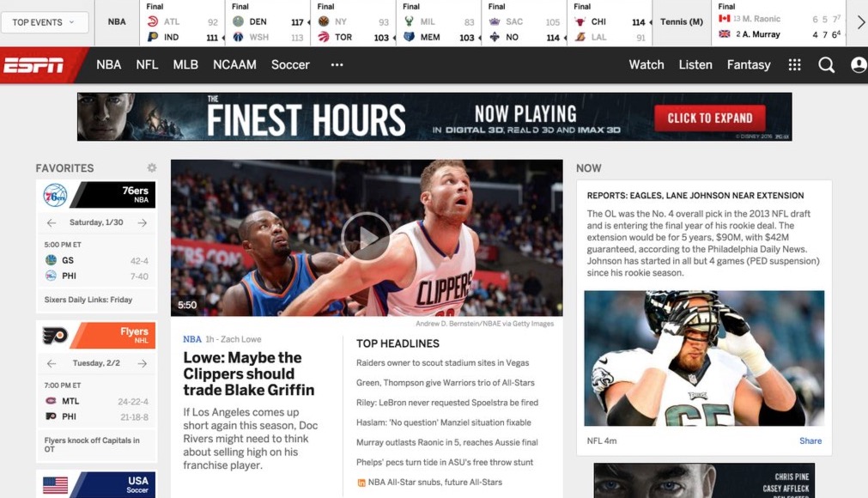Select NFL in main navigation

click(147, 64)
